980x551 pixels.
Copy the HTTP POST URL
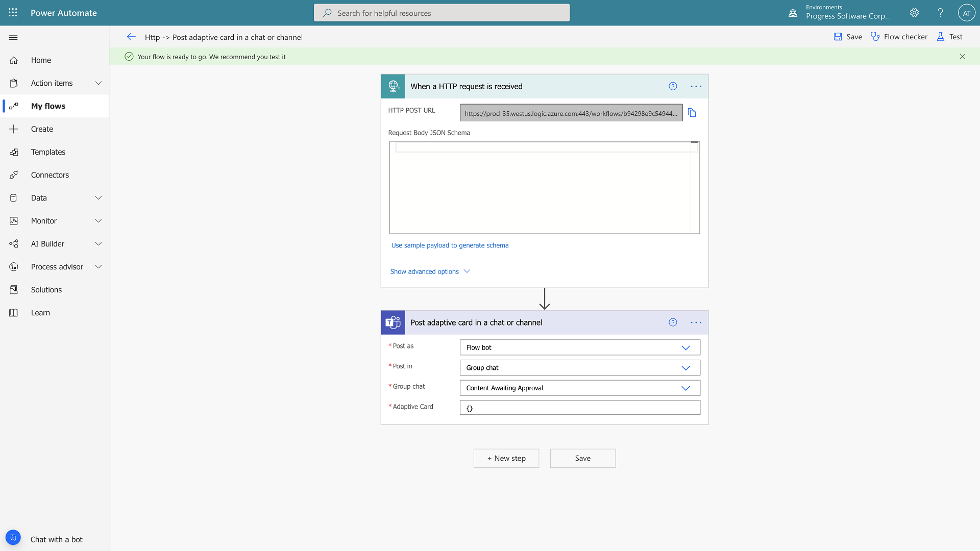(x=692, y=113)
